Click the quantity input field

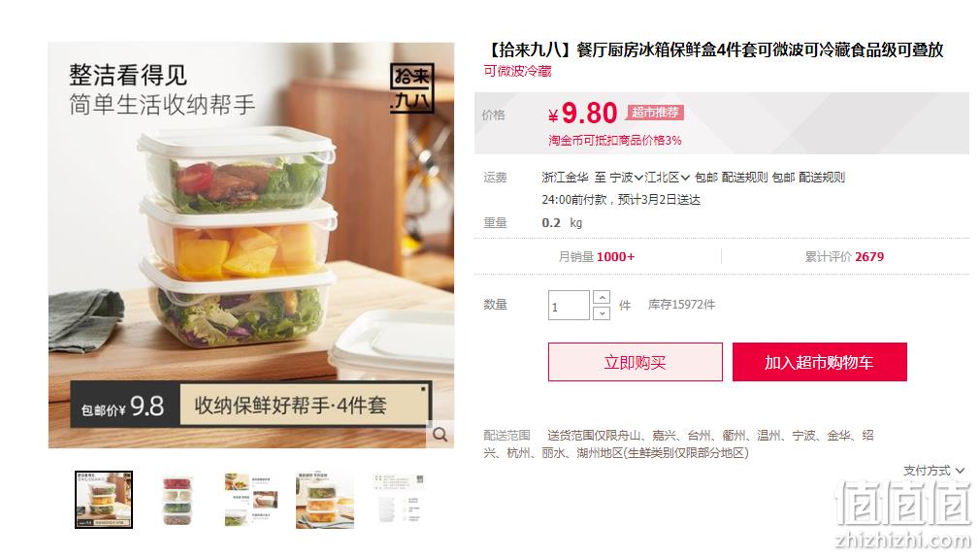(x=569, y=305)
